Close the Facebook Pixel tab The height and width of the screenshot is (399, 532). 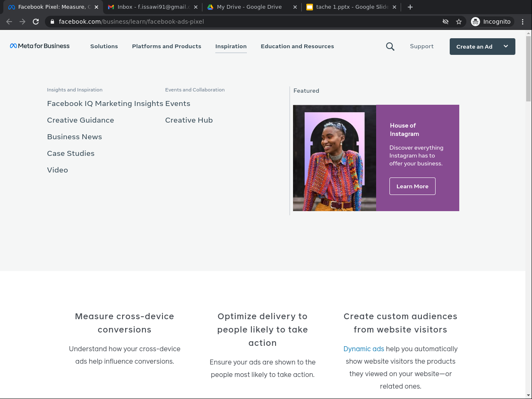[96, 7]
